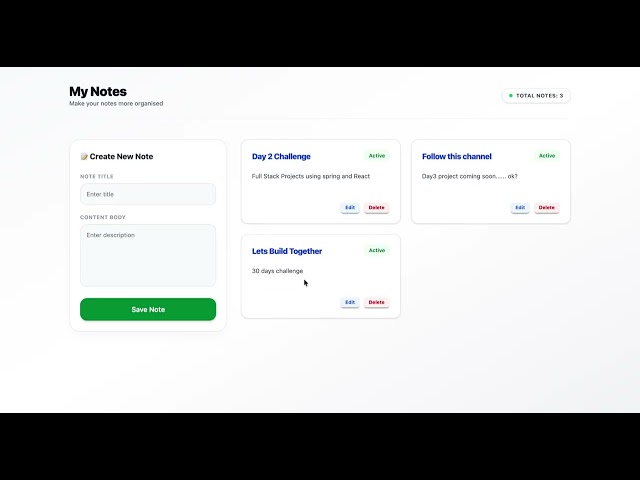Select the Follow this channel title
The image size is (640, 480).
click(x=457, y=156)
